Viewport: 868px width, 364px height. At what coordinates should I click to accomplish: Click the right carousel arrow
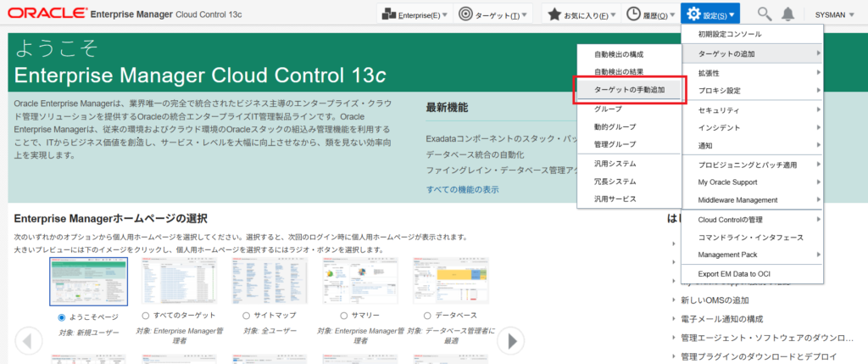[x=509, y=341]
